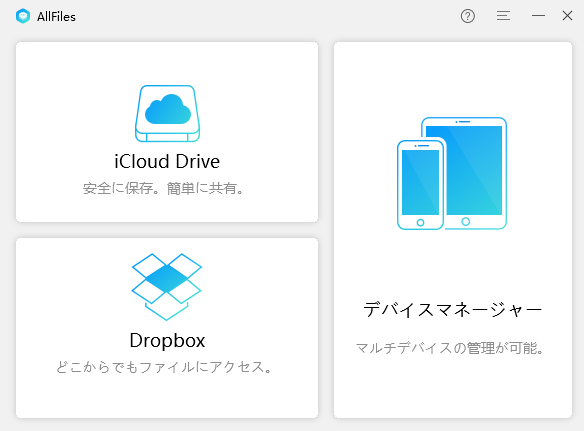The width and height of the screenshot is (584, 431).
Task: Open the hamburger menu in title bar
Action: [503, 16]
